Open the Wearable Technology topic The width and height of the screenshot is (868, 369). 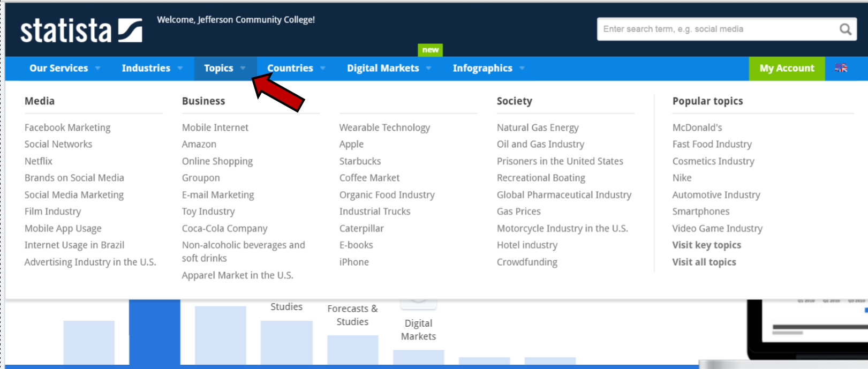pyautogui.click(x=384, y=127)
